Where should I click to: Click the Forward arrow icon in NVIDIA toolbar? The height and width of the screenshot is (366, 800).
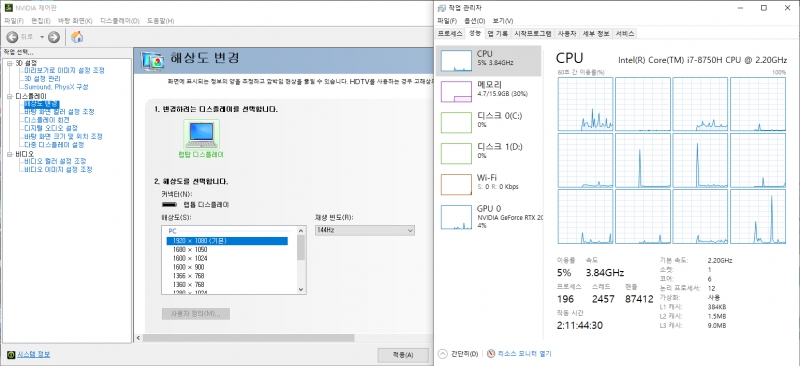pos(54,37)
